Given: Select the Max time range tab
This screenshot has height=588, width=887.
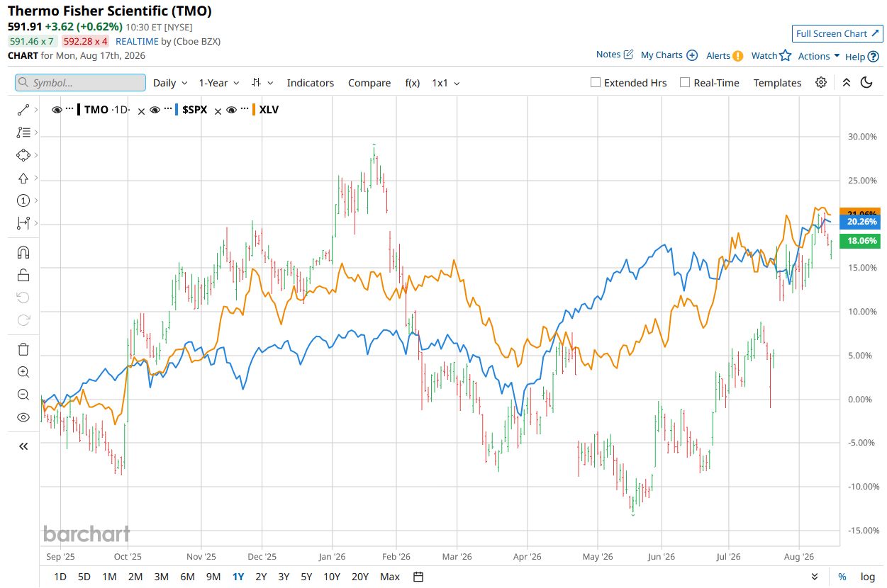Looking at the screenshot, I should (390, 577).
